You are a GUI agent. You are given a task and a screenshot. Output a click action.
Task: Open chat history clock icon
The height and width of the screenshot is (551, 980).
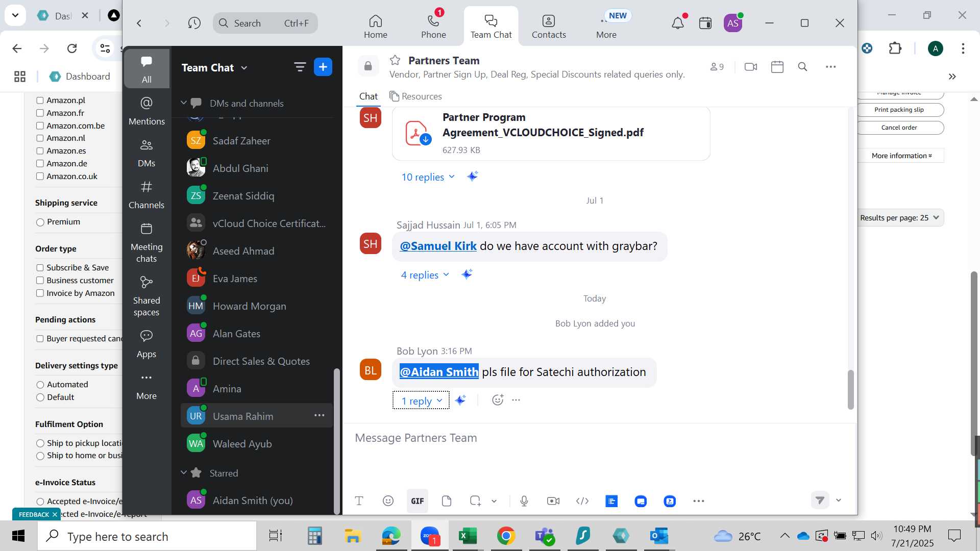[x=194, y=23]
